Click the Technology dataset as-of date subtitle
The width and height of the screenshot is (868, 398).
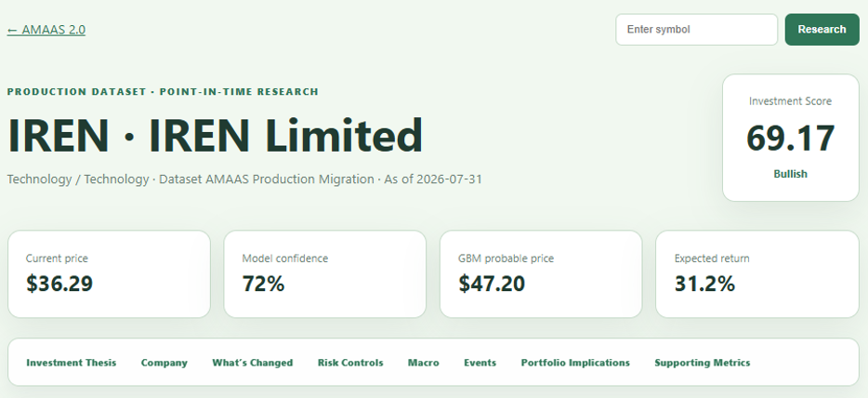coord(244,179)
